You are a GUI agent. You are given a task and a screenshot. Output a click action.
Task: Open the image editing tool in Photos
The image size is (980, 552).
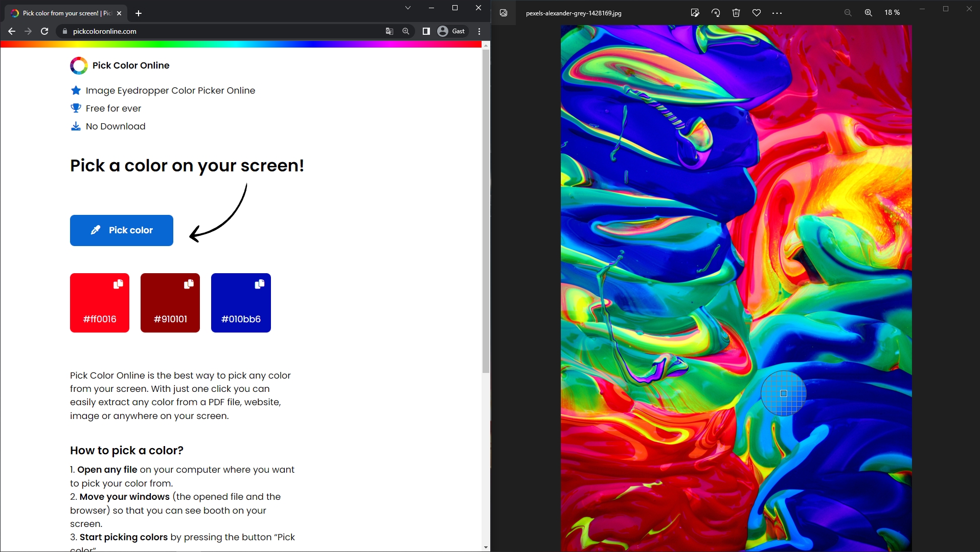point(695,12)
